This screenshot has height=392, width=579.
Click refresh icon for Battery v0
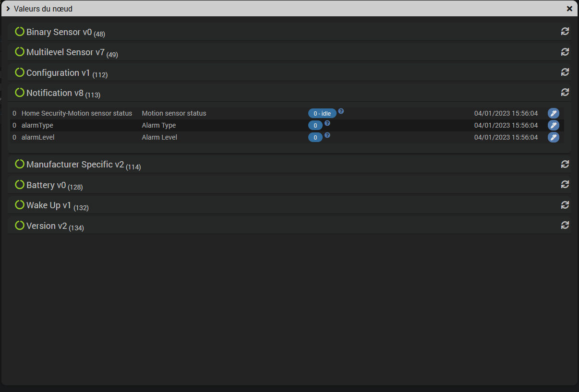565,184
